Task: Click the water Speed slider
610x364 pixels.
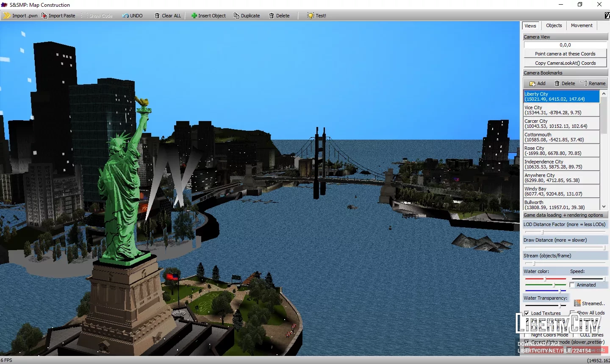Action: pos(588,279)
